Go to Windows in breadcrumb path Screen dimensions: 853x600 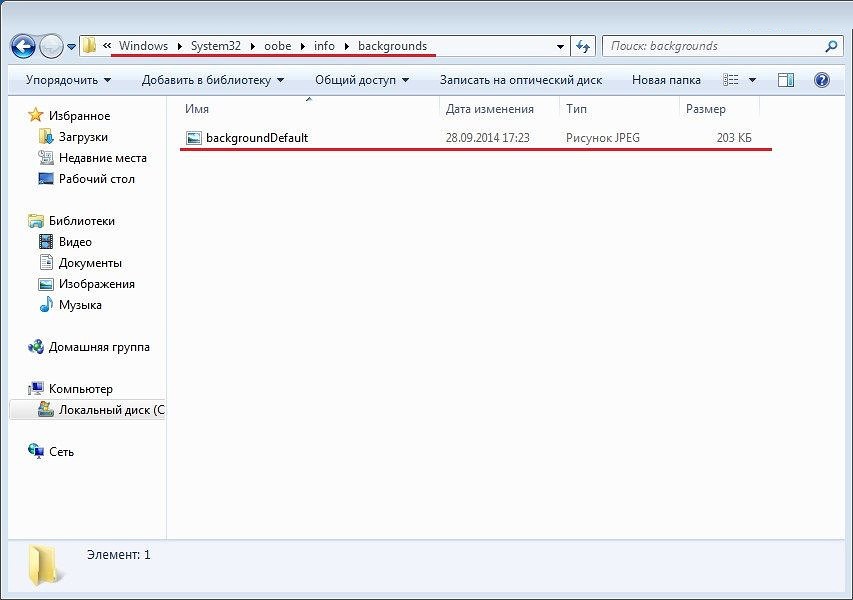pyautogui.click(x=144, y=46)
